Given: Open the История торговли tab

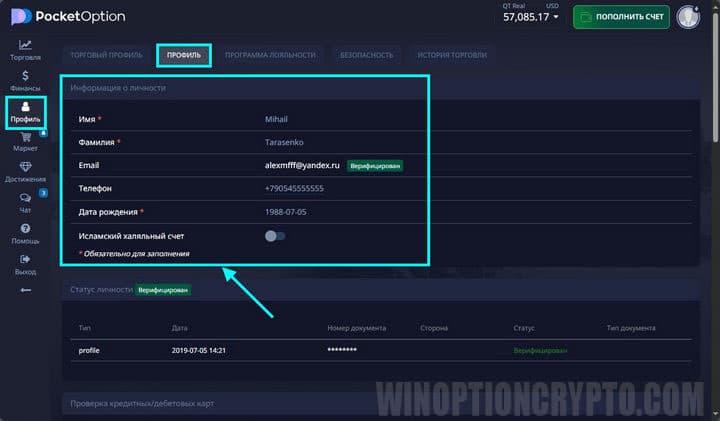Looking at the screenshot, I should coord(452,55).
